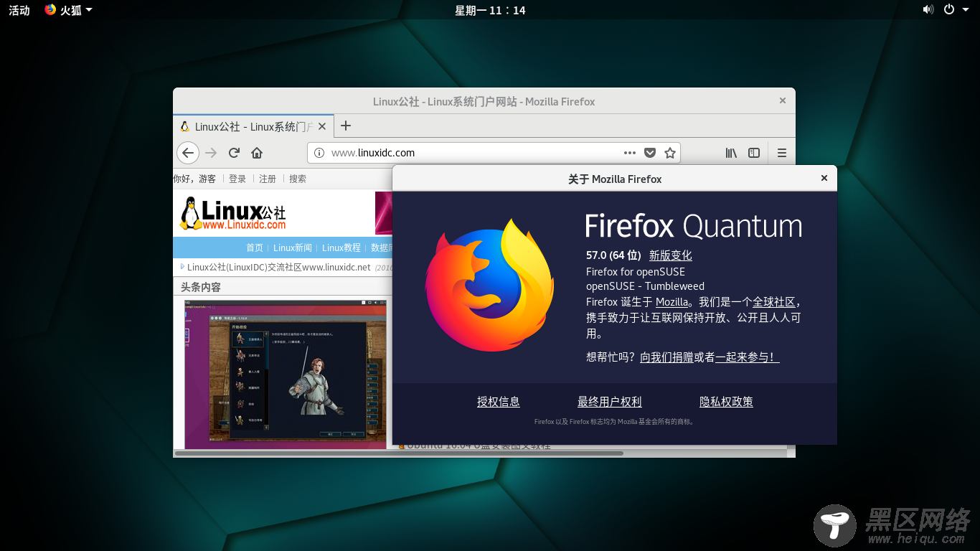Open the volume icon in top bar
980x551 pixels.
click(x=928, y=9)
